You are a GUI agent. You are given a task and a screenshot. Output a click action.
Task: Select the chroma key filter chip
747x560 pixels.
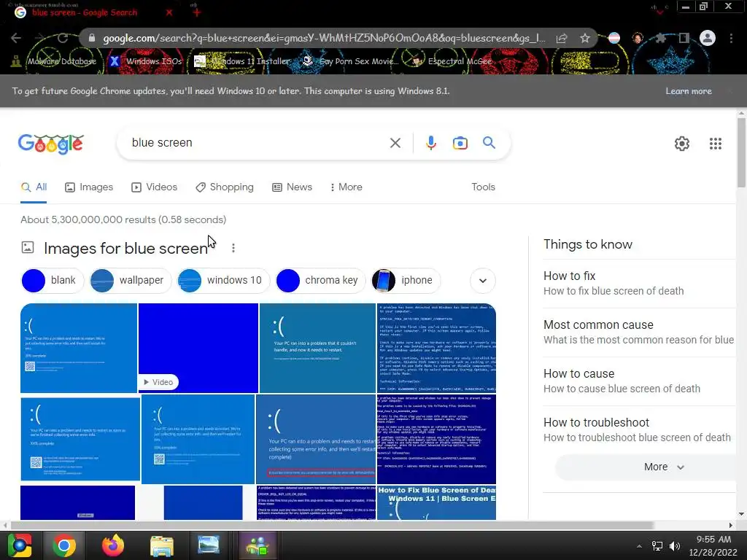[x=320, y=281]
